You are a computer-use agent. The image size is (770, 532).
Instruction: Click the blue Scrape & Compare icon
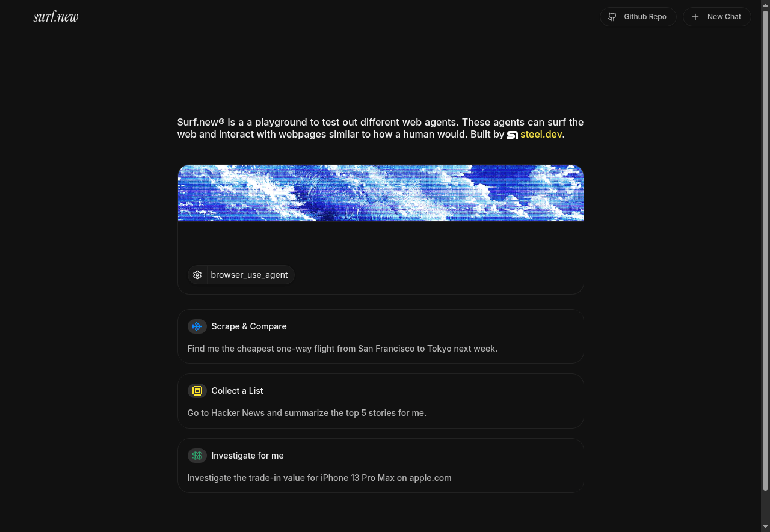click(x=197, y=326)
